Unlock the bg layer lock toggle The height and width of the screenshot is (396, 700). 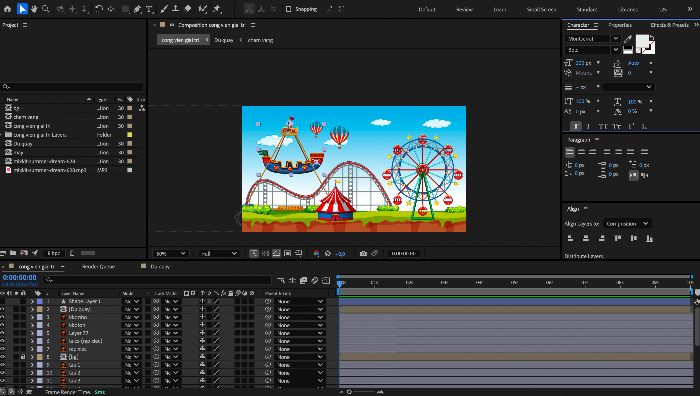pos(23,357)
